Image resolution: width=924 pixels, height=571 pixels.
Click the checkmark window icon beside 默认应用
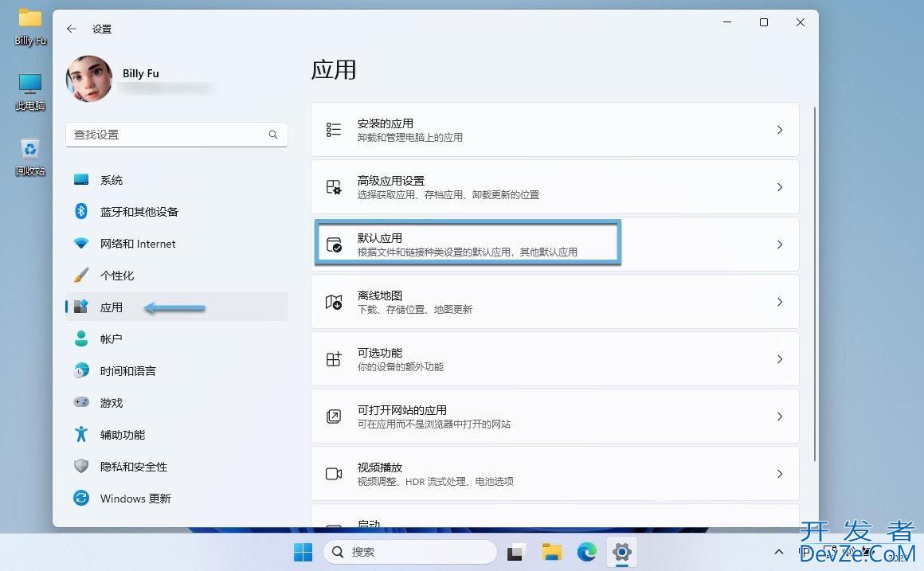tap(334, 244)
